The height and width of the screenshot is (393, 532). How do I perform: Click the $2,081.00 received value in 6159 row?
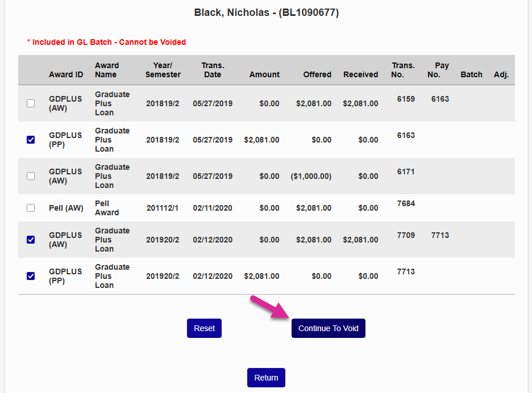click(360, 103)
